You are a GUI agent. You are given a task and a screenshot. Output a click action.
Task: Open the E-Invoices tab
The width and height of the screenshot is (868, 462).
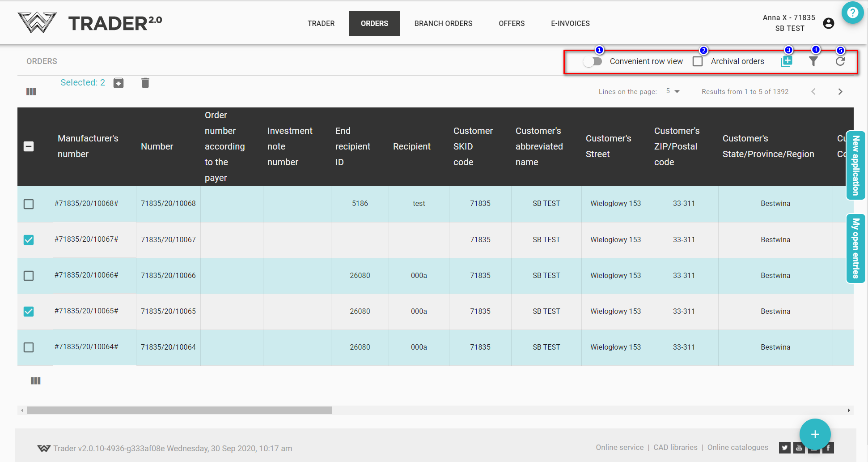pyautogui.click(x=570, y=23)
